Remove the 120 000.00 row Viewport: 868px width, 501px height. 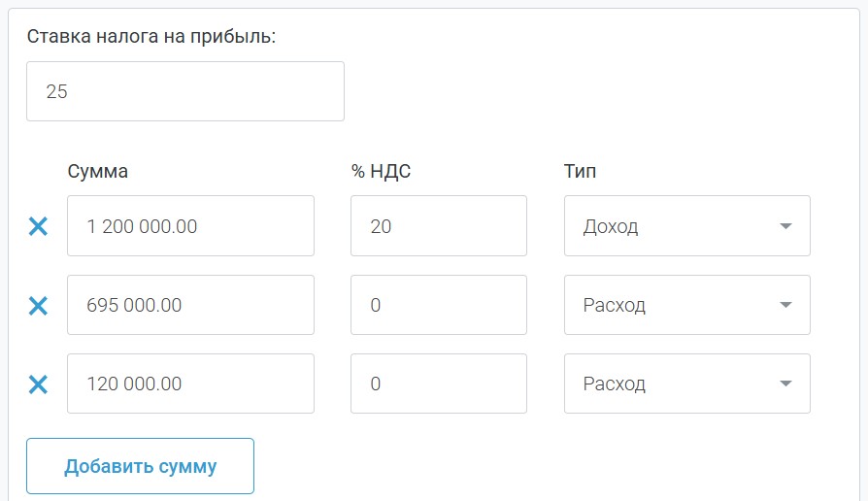pyautogui.click(x=38, y=384)
